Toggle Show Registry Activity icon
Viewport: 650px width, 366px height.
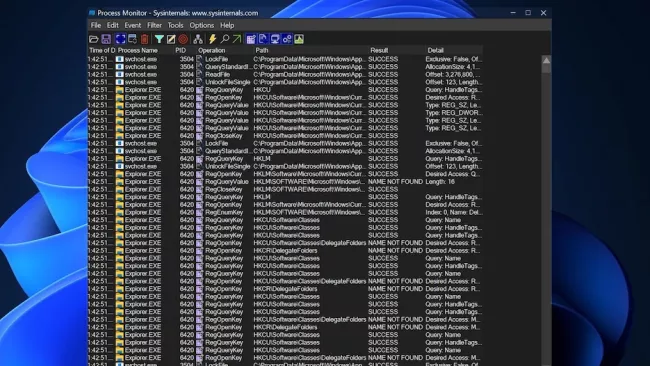pos(251,39)
